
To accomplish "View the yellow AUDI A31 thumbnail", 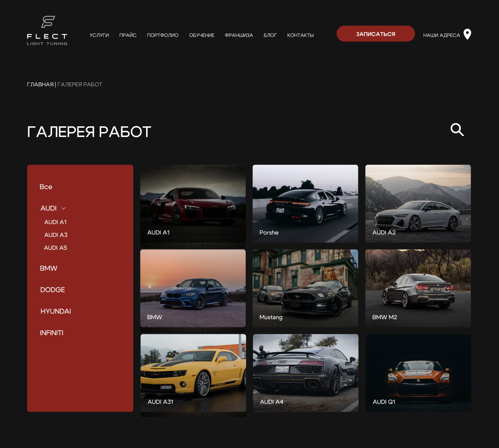I will click(x=193, y=373).
